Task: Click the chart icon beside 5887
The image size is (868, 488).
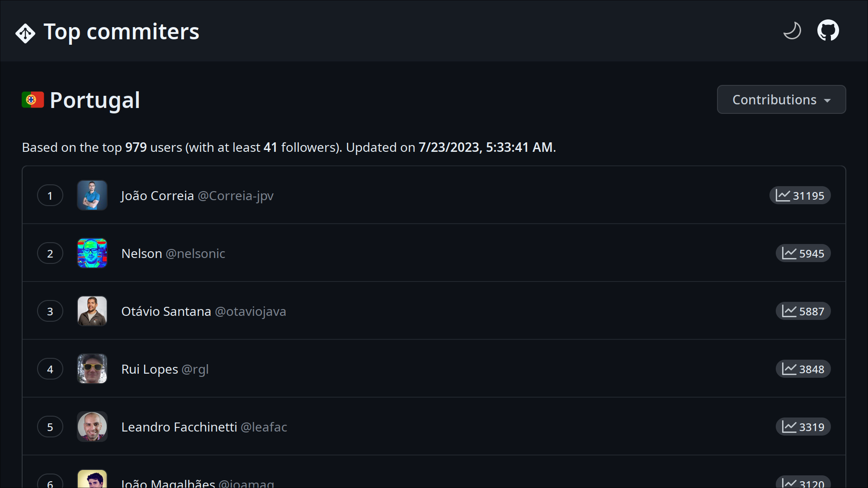Action: 789,311
